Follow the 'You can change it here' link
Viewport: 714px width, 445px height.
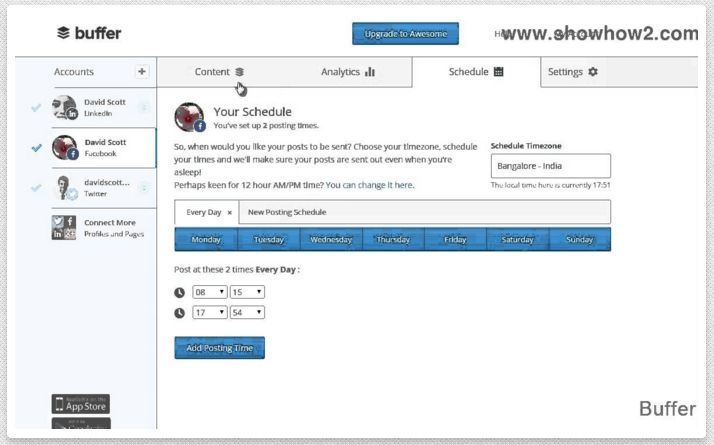tap(370, 185)
